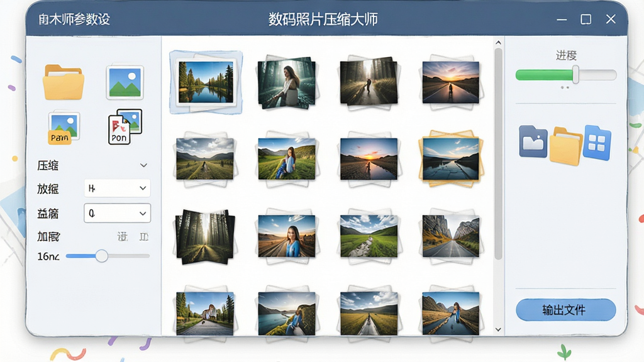Select the person on tree-lined road thumbnail

point(204,313)
